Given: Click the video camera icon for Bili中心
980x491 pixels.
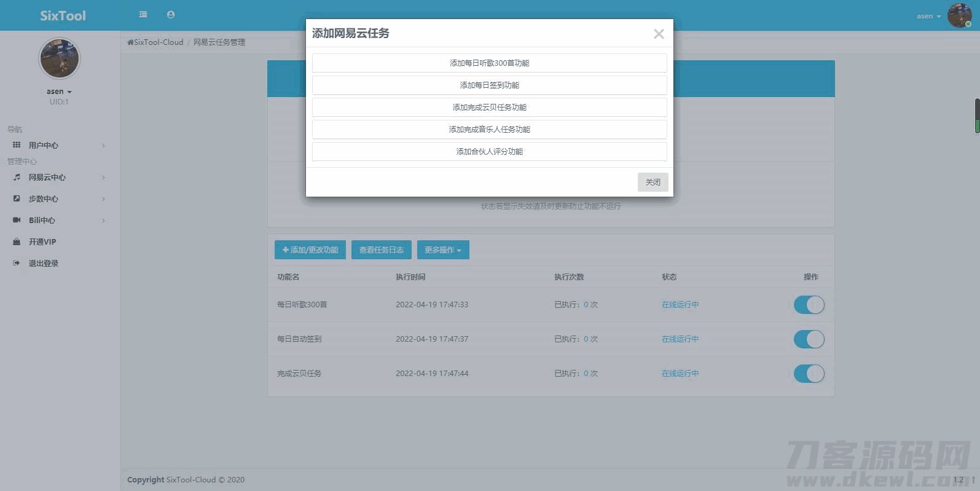Looking at the screenshot, I should point(17,220).
